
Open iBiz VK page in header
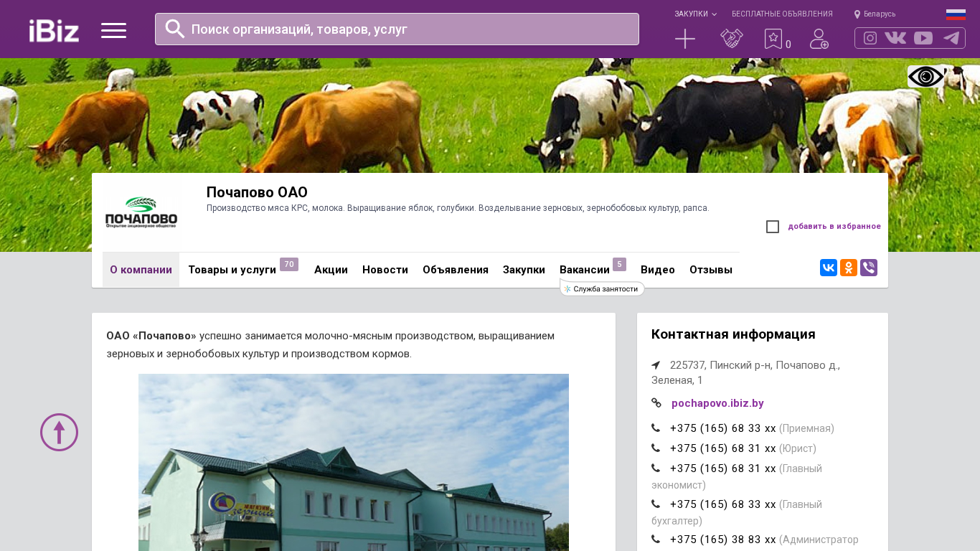[x=895, y=38]
